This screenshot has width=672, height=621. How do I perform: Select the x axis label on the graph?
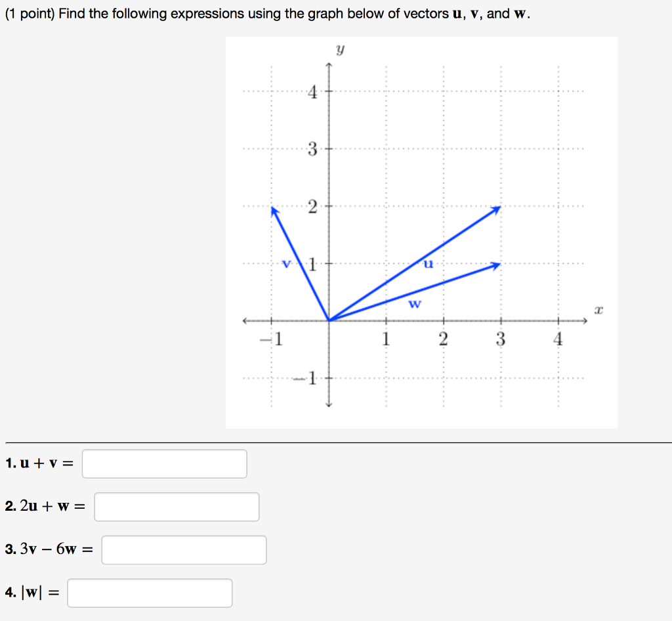click(597, 309)
